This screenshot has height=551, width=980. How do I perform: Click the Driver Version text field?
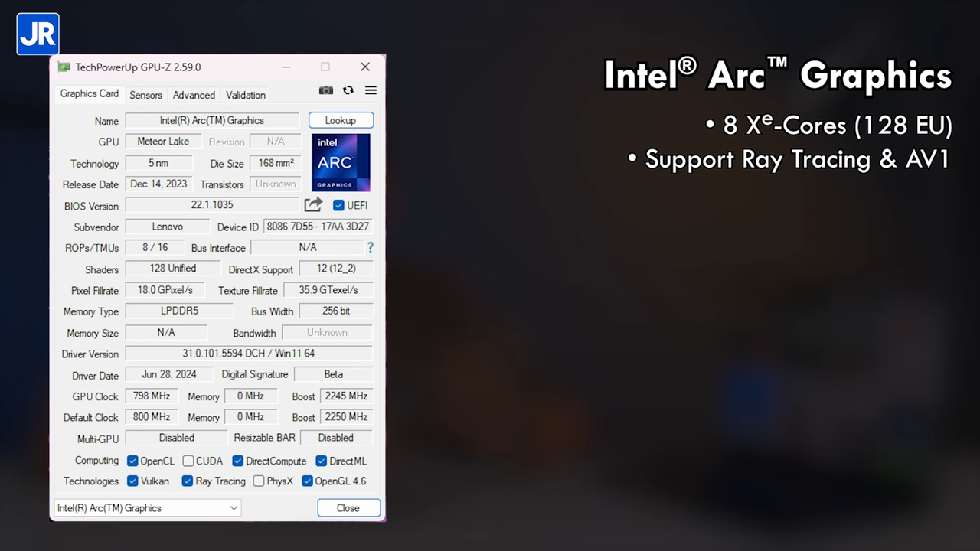(249, 354)
